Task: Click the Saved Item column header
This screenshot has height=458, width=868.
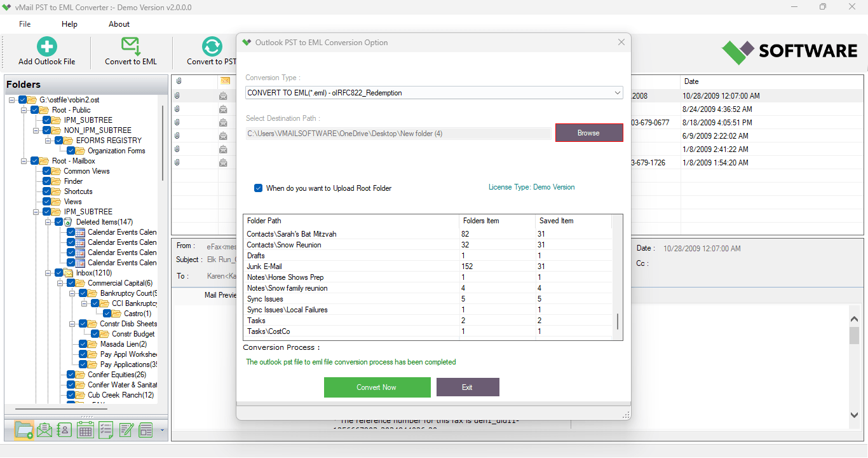Action: pos(573,221)
